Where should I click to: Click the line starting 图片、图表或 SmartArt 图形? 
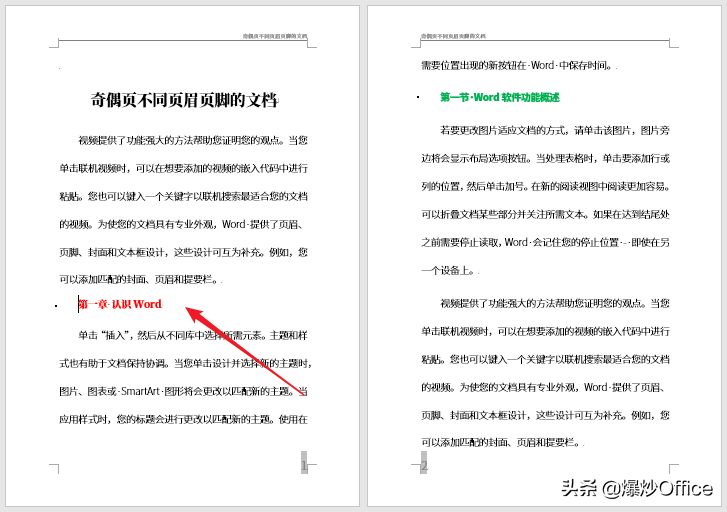coord(184,391)
